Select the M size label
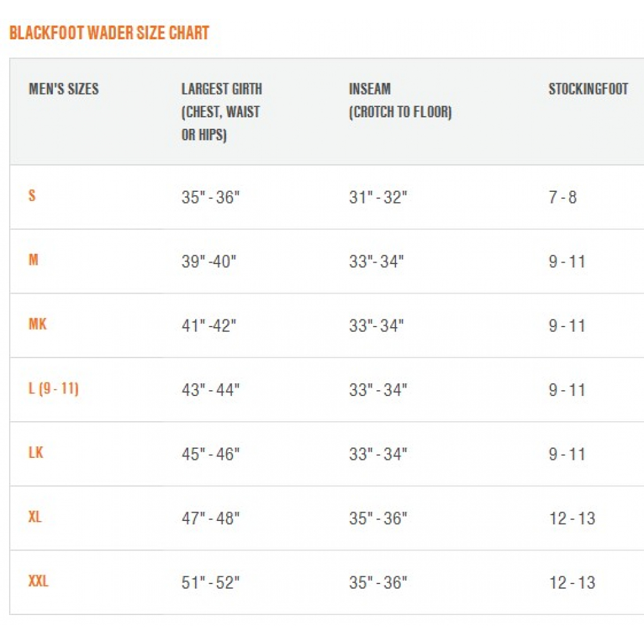The width and height of the screenshot is (644, 644). click(x=33, y=260)
